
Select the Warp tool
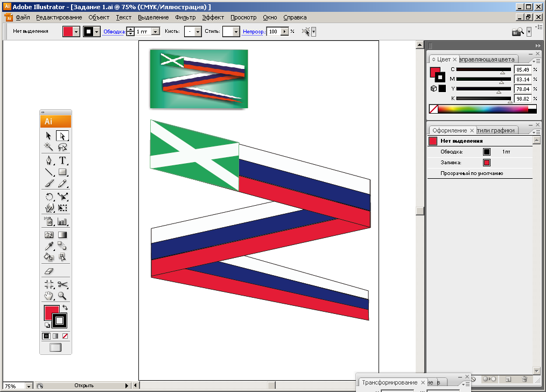(x=49, y=208)
